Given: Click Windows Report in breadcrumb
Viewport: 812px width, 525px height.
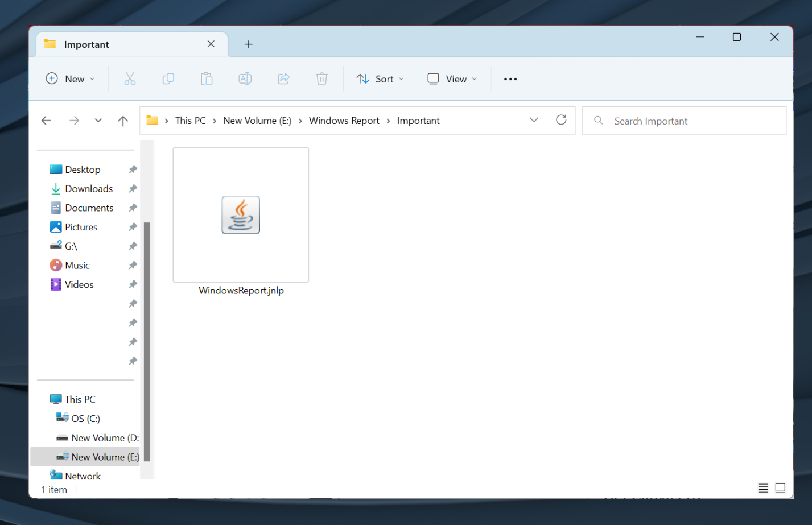Looking at the screenshot, I should click(x=344, y=121).
